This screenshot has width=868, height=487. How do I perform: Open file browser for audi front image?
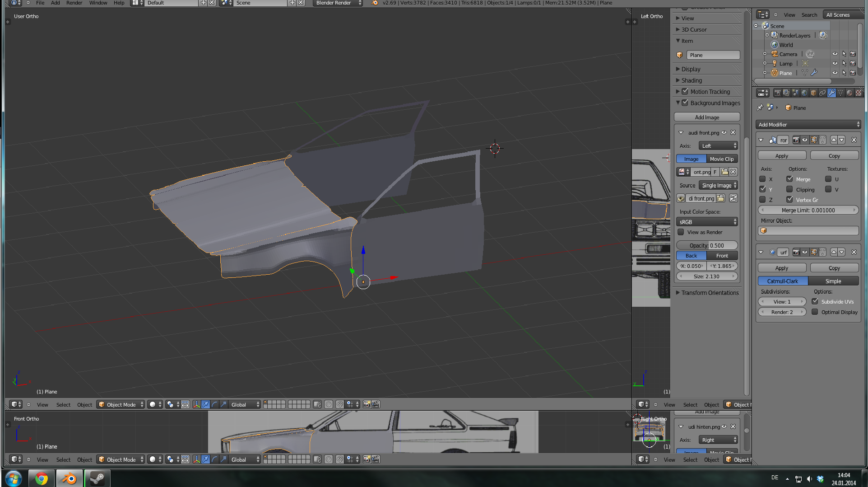pos(720,198)
